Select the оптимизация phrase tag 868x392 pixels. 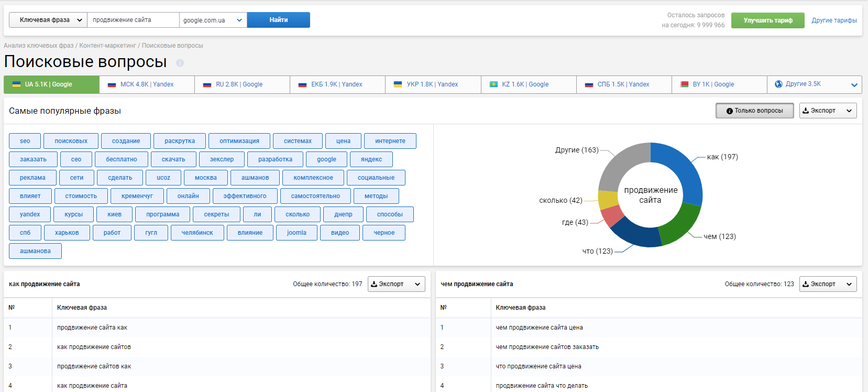(x=239, y=141)
